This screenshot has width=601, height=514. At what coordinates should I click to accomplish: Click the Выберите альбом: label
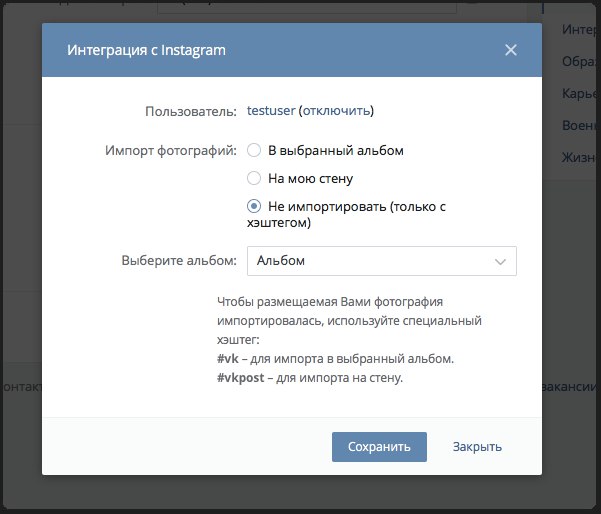179,261
